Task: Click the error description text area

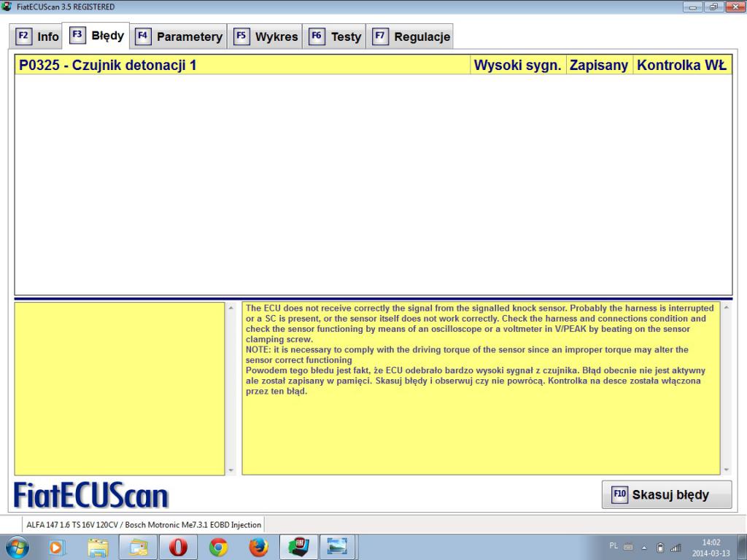Action: pos(481,388)
